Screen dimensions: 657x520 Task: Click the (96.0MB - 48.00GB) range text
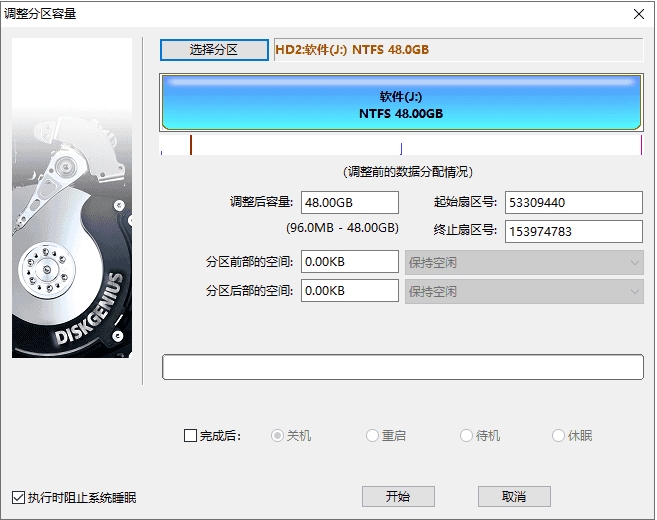[342, 228]
